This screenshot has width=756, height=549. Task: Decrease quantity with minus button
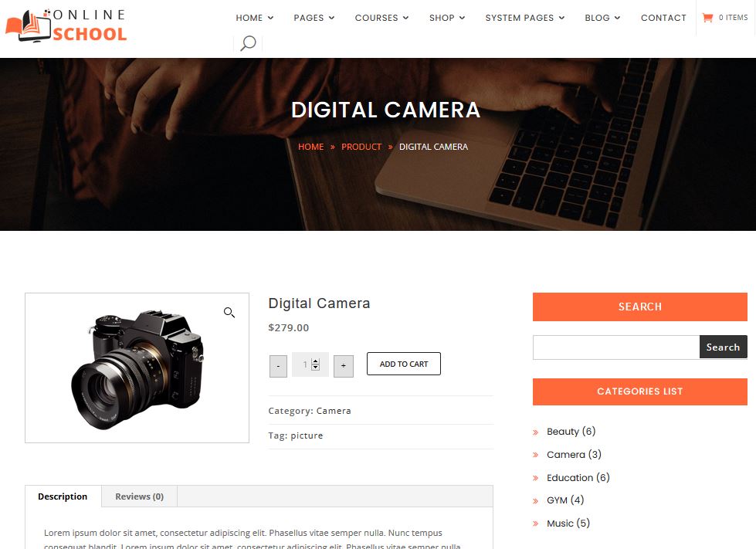pos(278,366)
